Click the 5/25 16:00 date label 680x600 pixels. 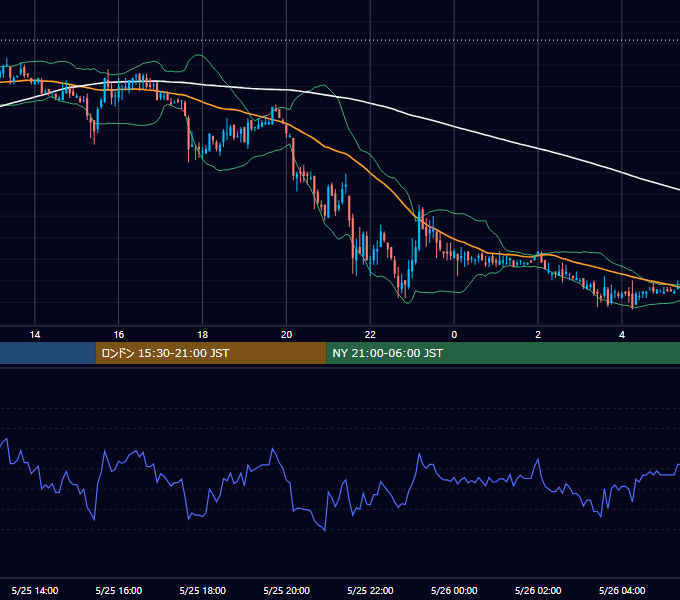point(118,590)
